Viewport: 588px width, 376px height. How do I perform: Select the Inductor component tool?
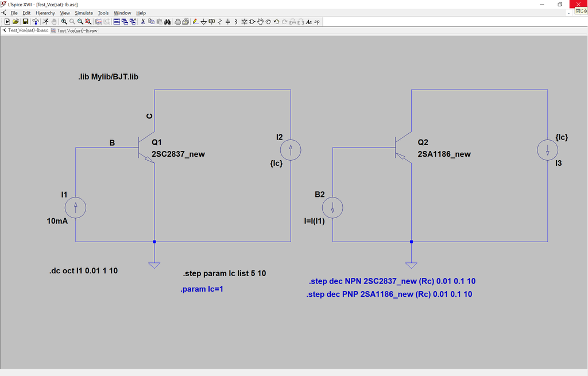tap(236, 22)
